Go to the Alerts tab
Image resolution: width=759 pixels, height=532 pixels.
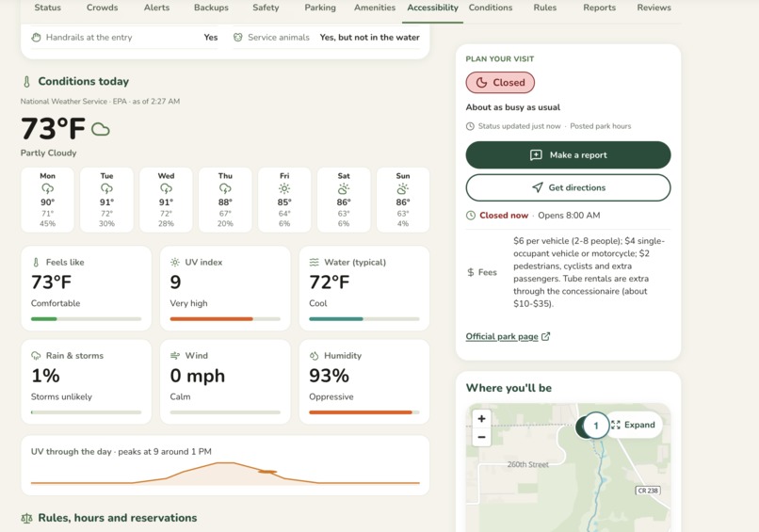point(157,8)
